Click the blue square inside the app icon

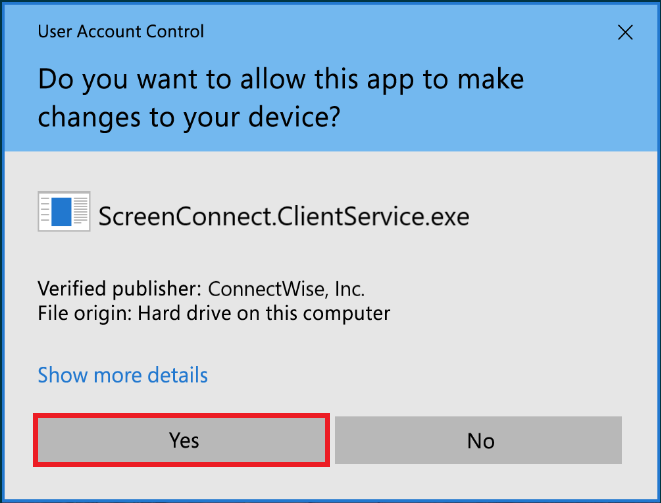point(61,212)
